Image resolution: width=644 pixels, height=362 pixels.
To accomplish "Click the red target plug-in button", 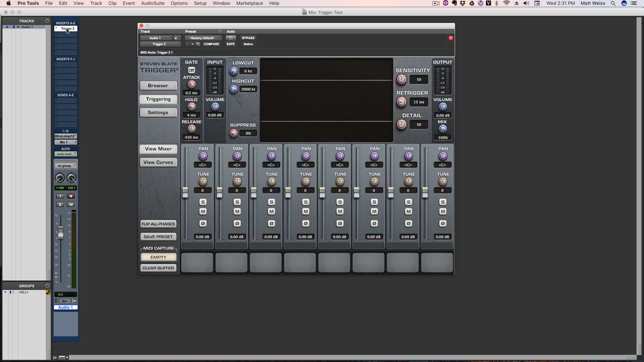I will pyautogui.click(x=451, y=38).
